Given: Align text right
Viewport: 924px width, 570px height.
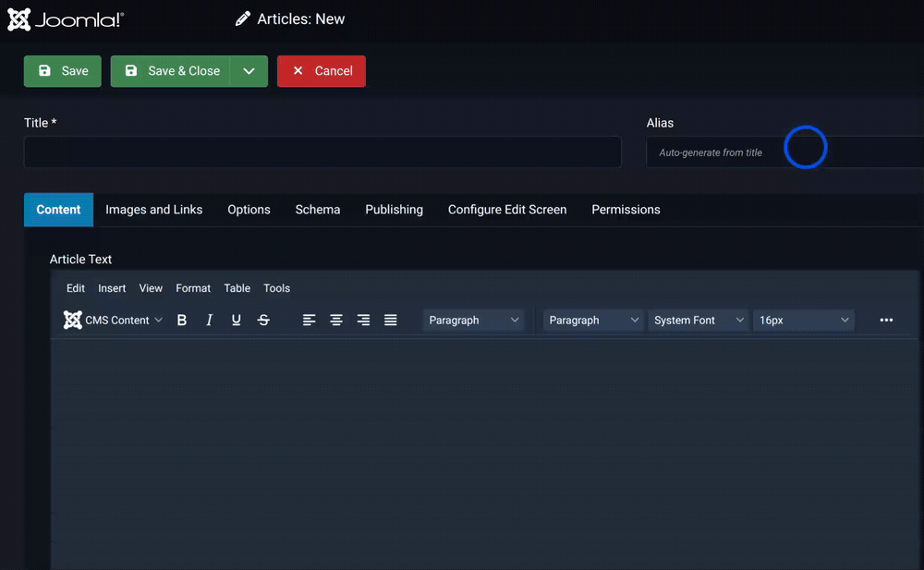Looking at the screenshot, I should click(x=363, y=320).
